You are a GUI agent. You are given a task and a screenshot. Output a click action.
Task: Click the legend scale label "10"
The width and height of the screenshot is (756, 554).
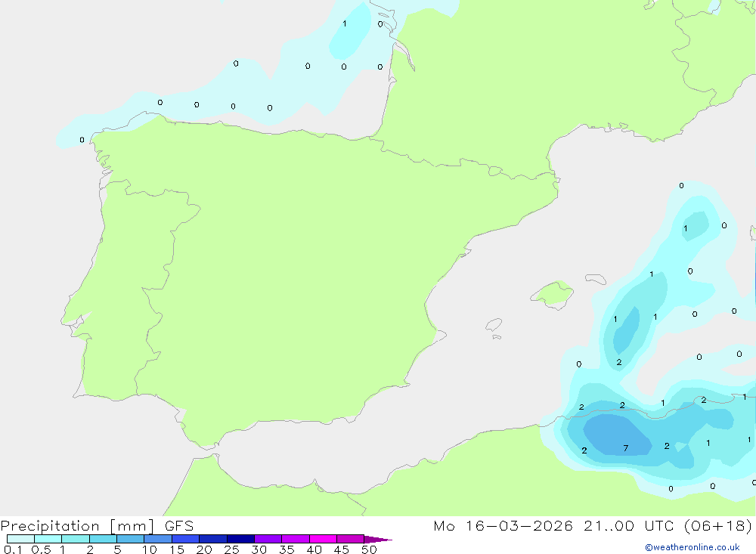[x=150, y=549]
